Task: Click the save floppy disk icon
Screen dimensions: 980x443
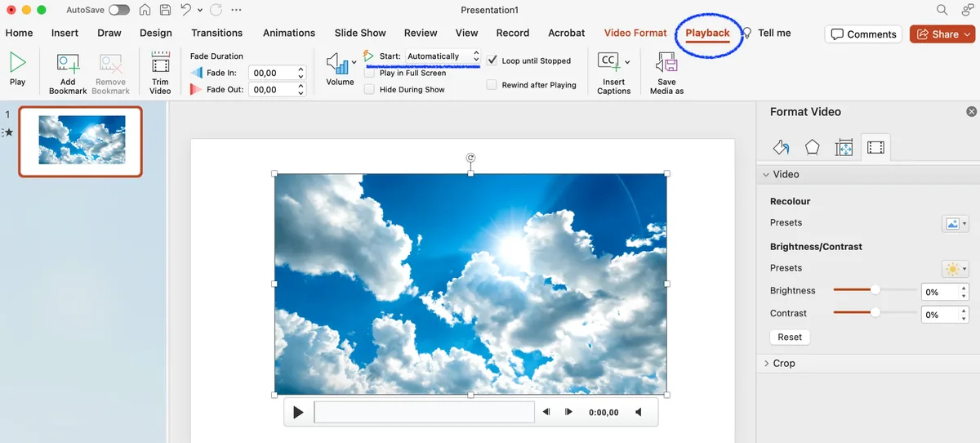Action: point(166,11)
